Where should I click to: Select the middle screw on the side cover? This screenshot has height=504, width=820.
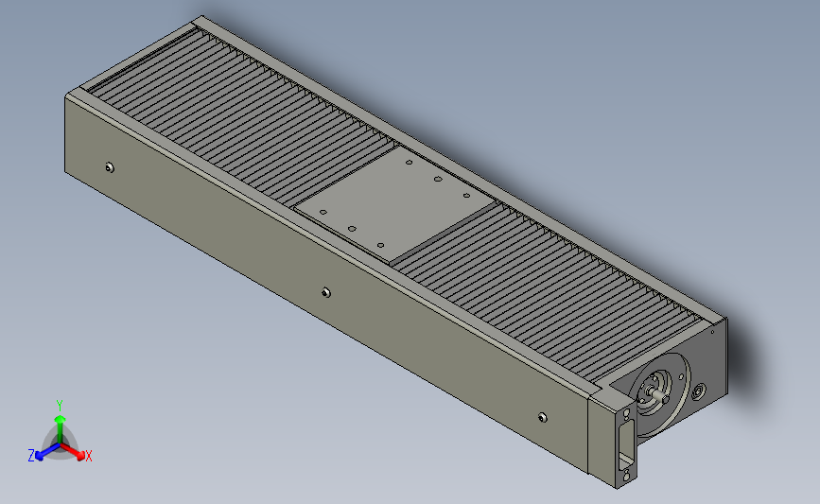[x=326, y=292]
